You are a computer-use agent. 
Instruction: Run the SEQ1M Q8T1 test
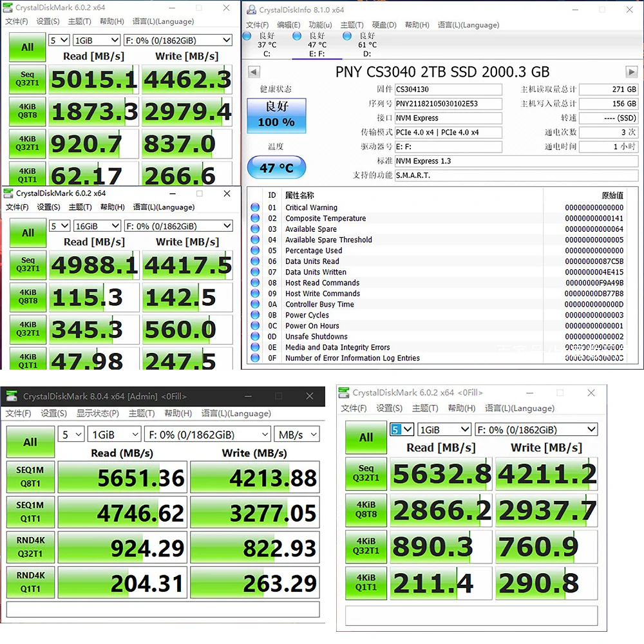tap(30, 477)
